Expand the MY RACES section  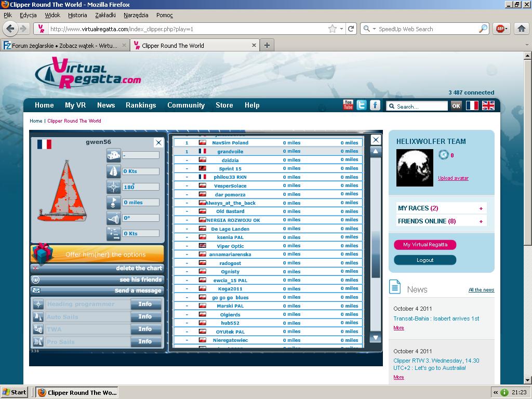tap(481, 208)
